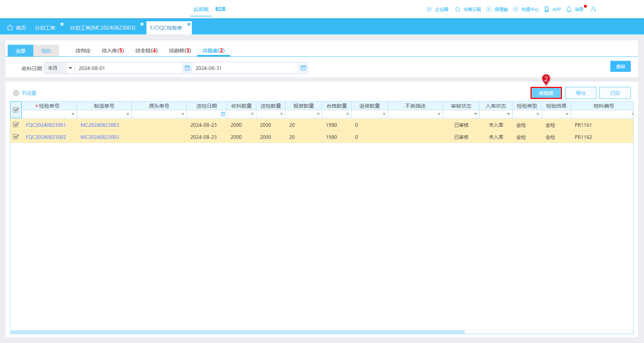
Task: Click the 打印 print button
Action: tap(615, 93)
